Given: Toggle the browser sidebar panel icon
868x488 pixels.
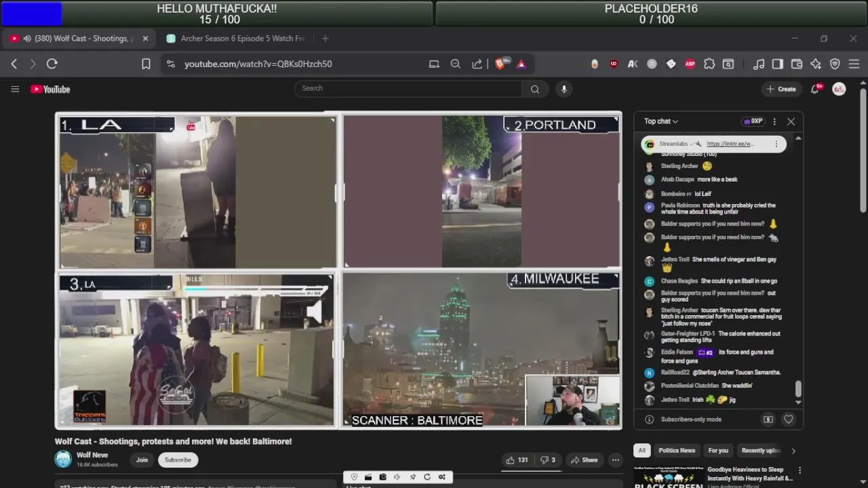Looking at the screenshot, I should [778, 64].
